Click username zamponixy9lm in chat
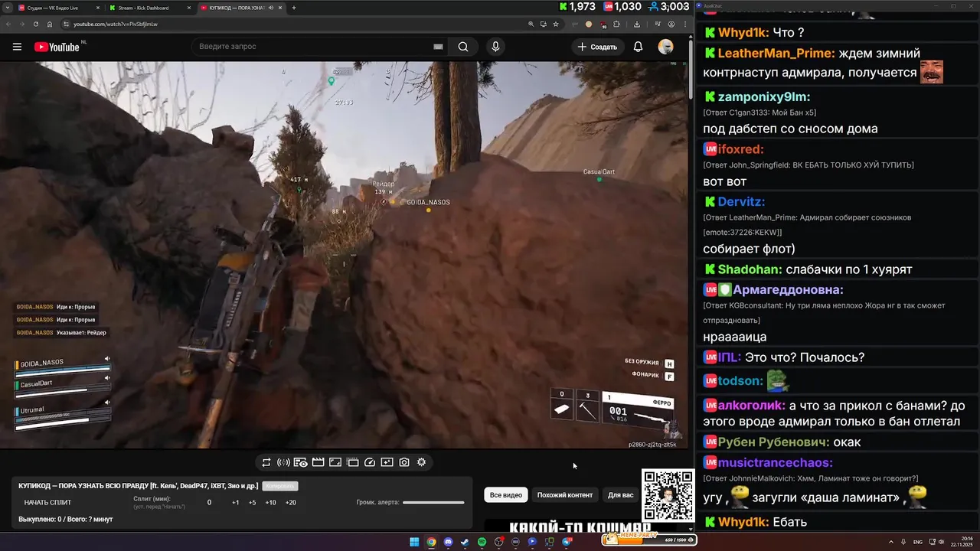The height and width of the screenshot is (551, 980). (x=764, y=97)
